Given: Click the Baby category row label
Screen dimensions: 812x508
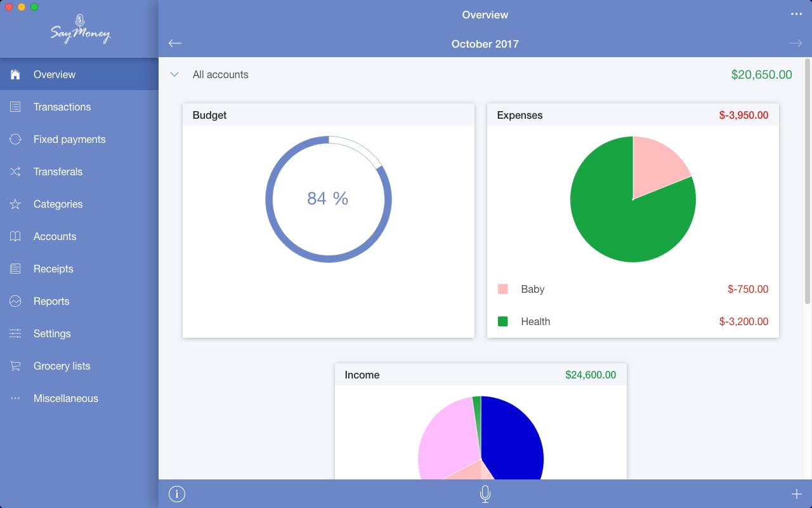Looking at the screenshot, I should click(533, 289).
